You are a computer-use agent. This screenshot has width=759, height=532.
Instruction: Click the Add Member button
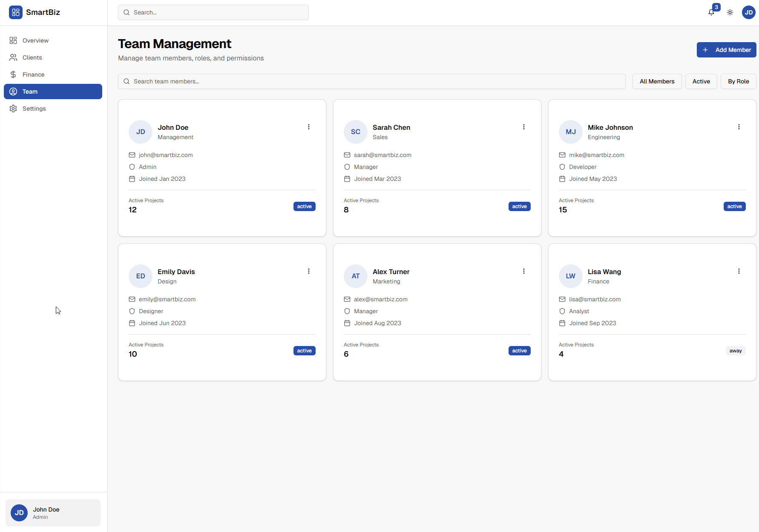(726, 50)
